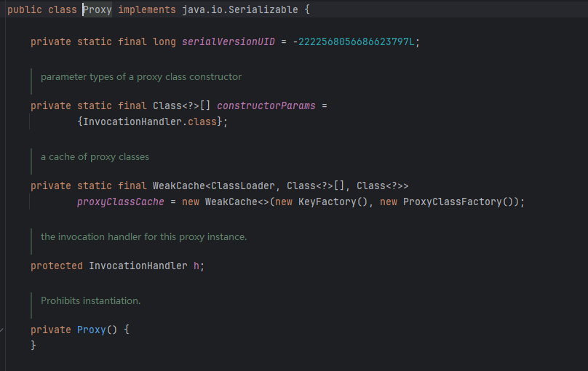This screenshot has height=371, width=588.
Task: Click the Proxy class name in declaration
Action: coord(97,9)
